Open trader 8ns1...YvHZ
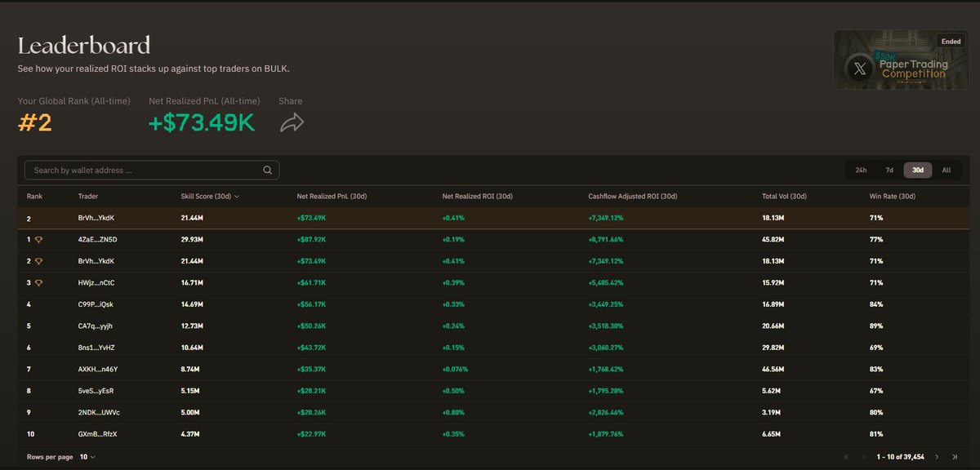Screen dimensions: 980x470 pyautogui.click(x=97, y=348)
